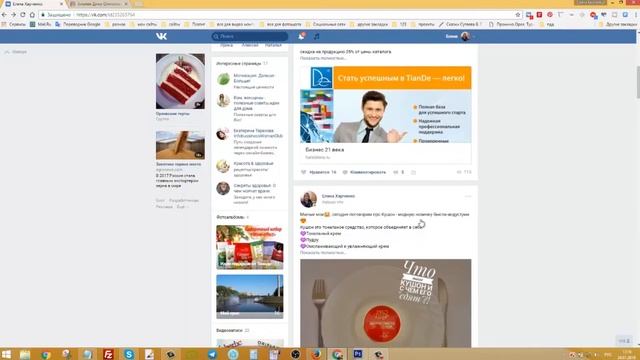Screen dimensions: 640x360
Task: Click the page vertical scrollbar thumb
Action: pos(638,82)
